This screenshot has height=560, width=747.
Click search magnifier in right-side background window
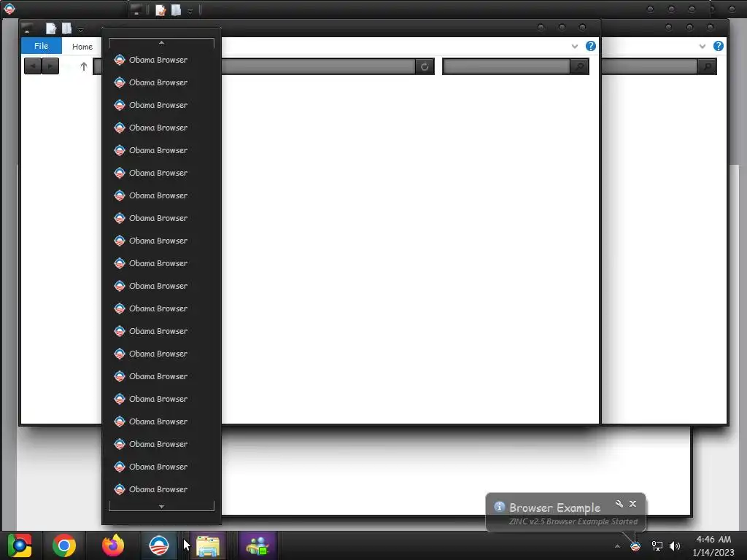(x=707, y=66)
